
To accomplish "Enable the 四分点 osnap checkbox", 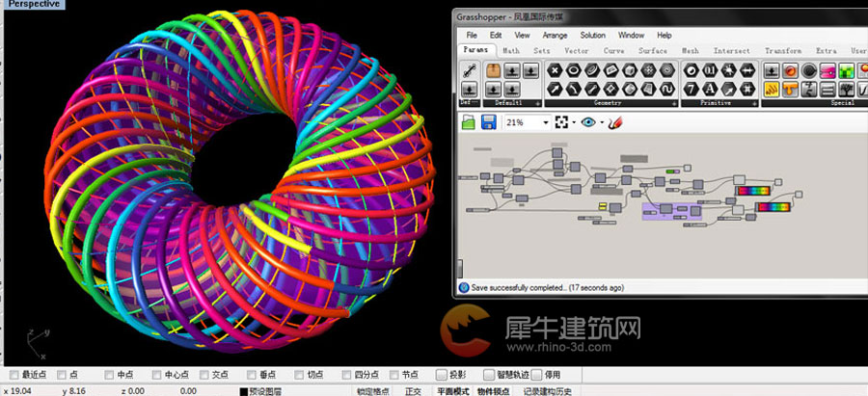I will (x=347, y=375).
